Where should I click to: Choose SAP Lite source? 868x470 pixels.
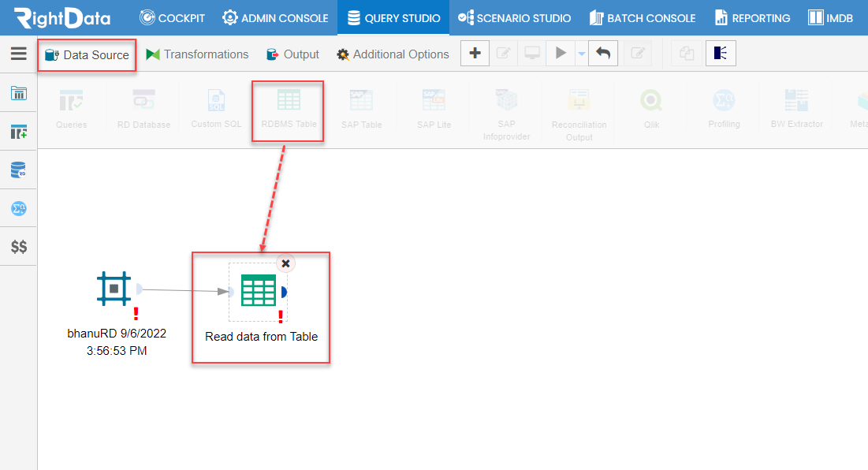434,110
